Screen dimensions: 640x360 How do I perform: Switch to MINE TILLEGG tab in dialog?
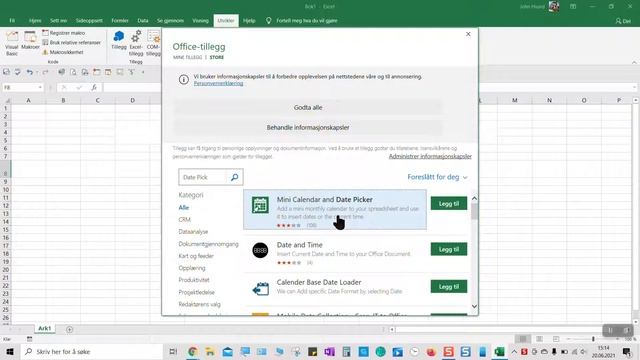point(187,57)
